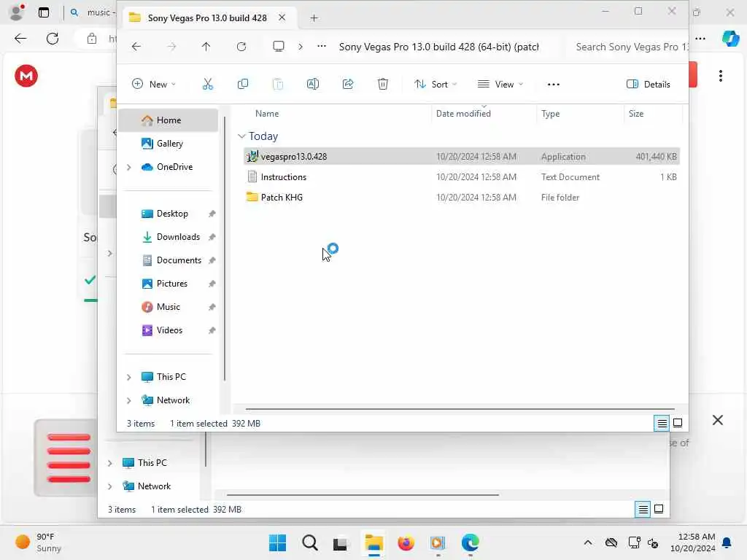Click the horizontal scrollbar in front window
This screenshot has height=560, width=747.
point(460,408)
